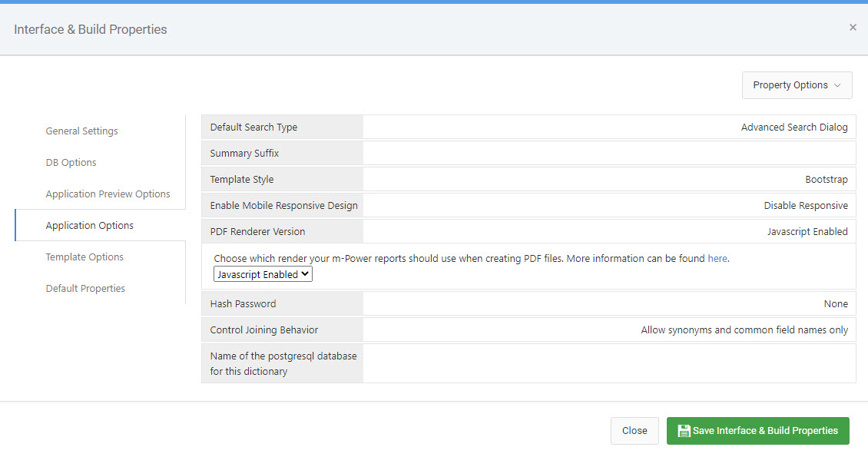The height and width of the screenshot is (457, 868).
Task: Click the Close button
Action: [634, 430]
